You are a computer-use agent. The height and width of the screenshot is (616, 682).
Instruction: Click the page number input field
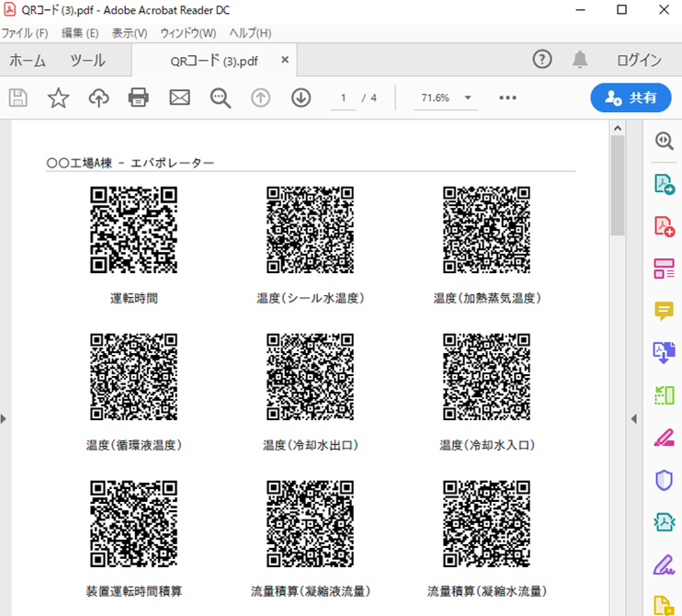[x=343, y=97]
